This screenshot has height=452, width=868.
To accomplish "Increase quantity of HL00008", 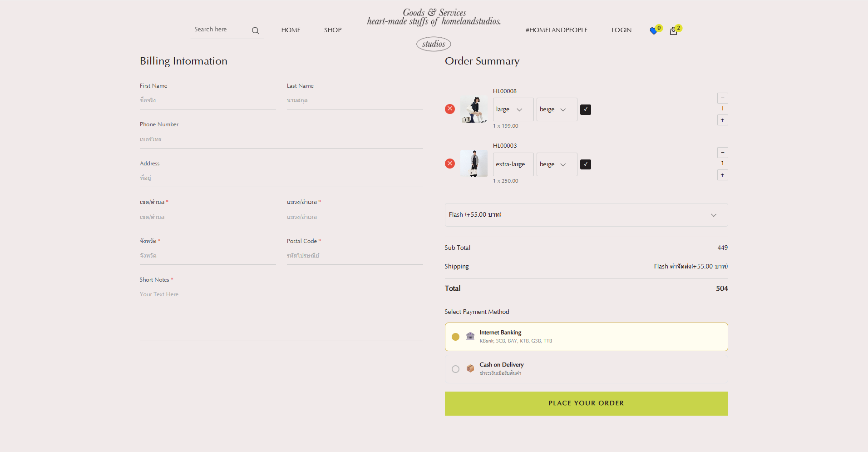I will (x=723, y=120).
